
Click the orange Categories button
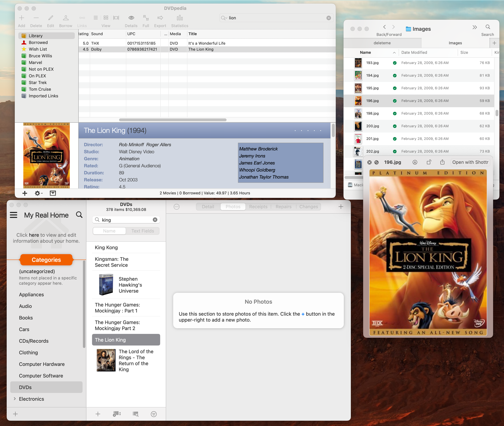(x=46, y=260)
